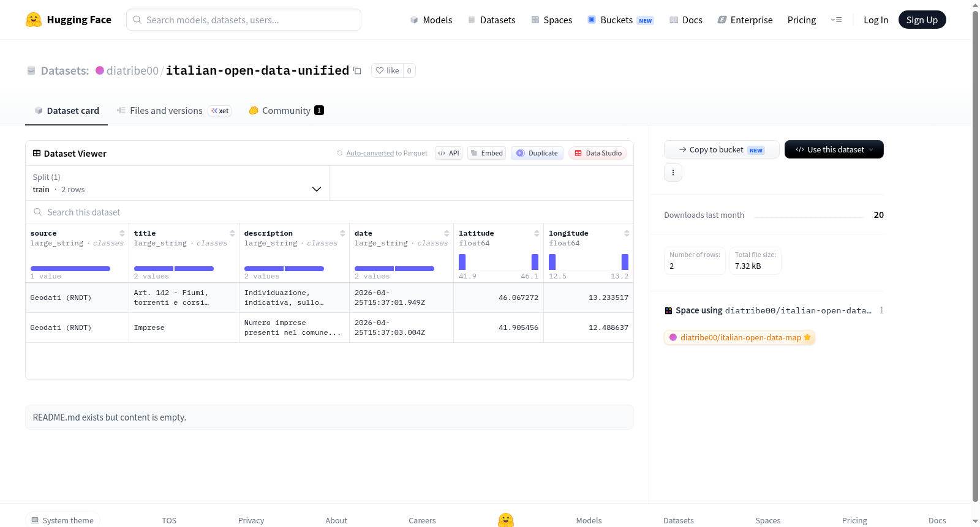Sort the date column
980x527 pixels.
click(447, 233)
